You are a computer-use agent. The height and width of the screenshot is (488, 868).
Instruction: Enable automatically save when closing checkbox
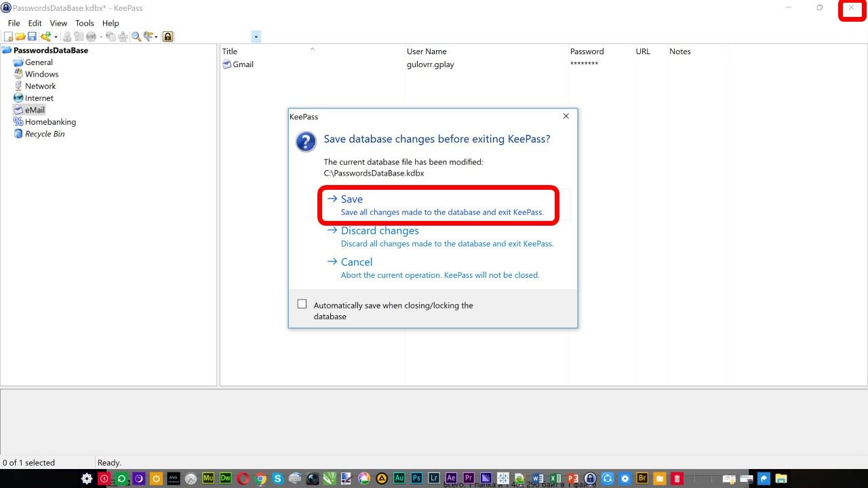coord(302,304)
